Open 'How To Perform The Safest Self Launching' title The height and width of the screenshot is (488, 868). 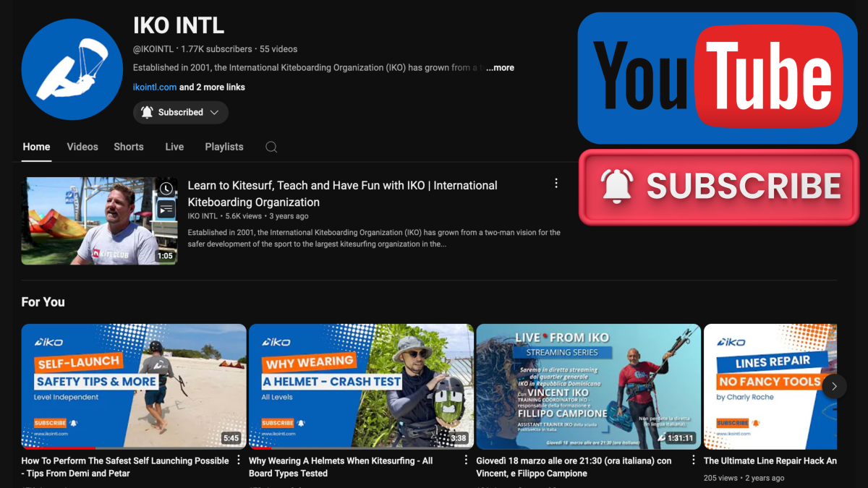click(125, 467)
